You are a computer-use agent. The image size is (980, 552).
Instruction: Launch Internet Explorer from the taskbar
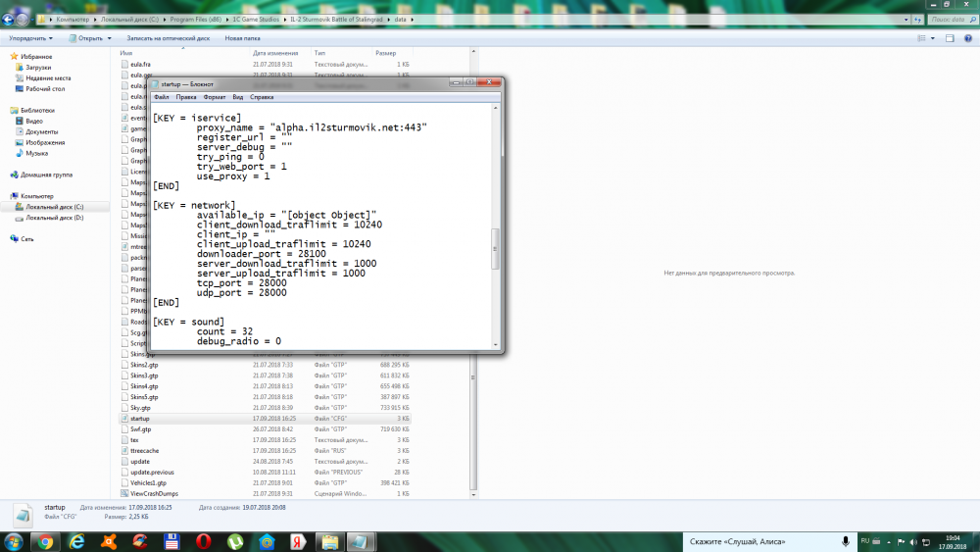point(76,541)
